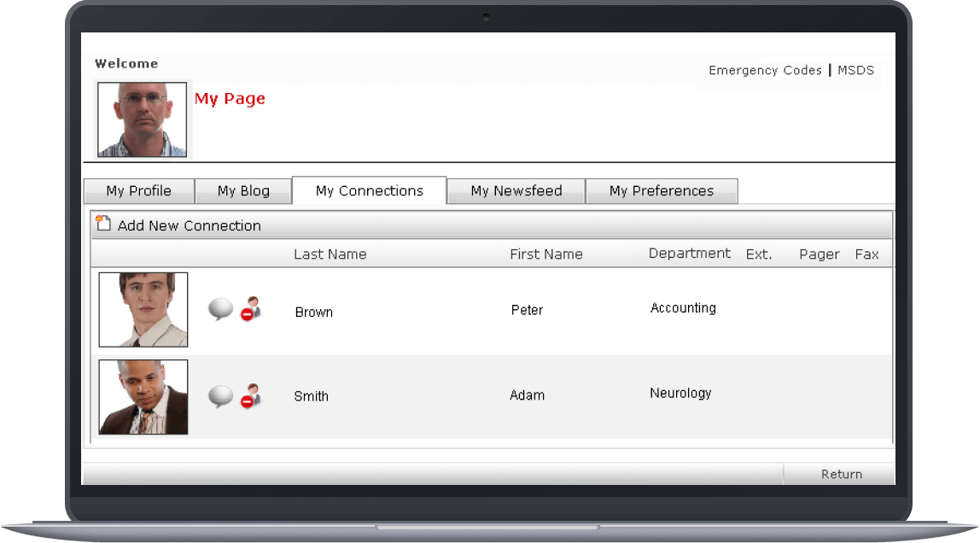980x543 pixels.
Task: Open Adam Smith's profile photo
Action: (x=143, y=397)
